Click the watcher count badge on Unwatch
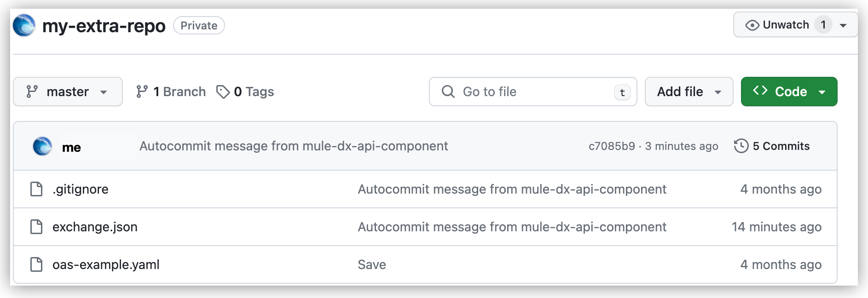The height and width of the screenshot is (298, 868). [x=824, y=24]
